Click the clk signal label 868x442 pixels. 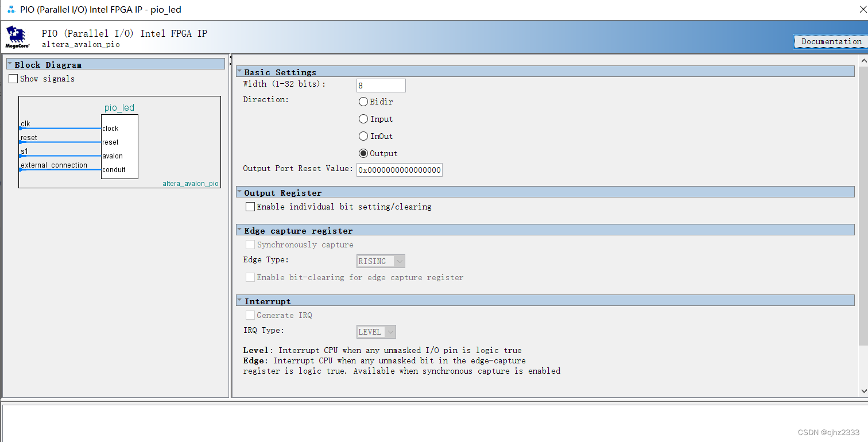[x=25, y=124]
